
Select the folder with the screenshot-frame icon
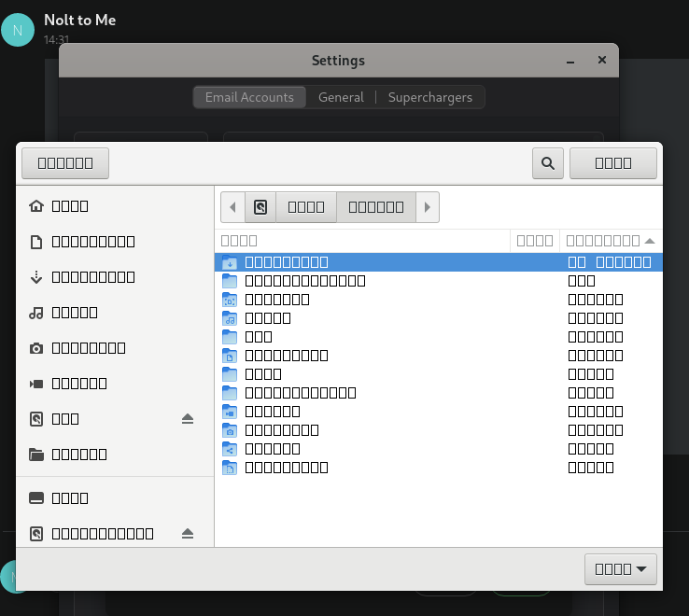(438, 300)
